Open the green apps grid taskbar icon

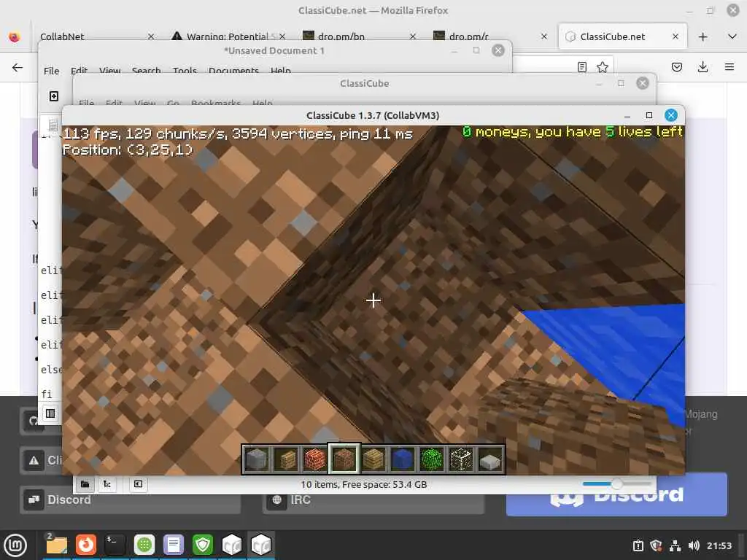click(x=144, y=545)
